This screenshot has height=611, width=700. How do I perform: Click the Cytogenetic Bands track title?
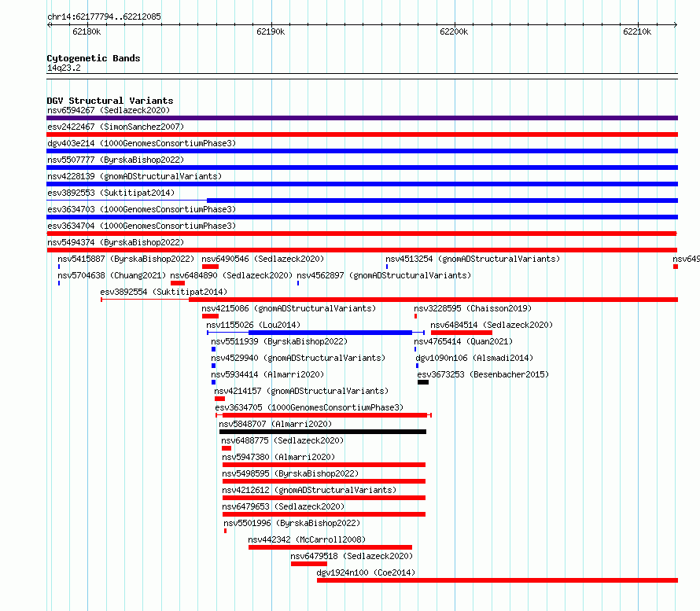[94, 58]
